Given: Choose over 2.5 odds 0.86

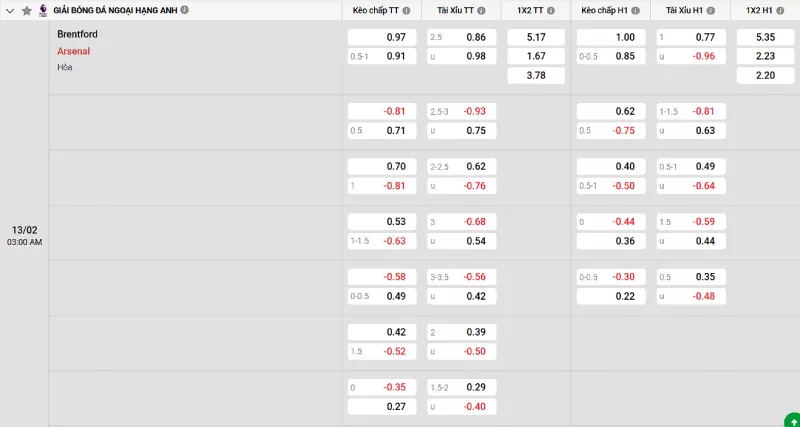Looking at the screenshot, I should coord(461,37).
